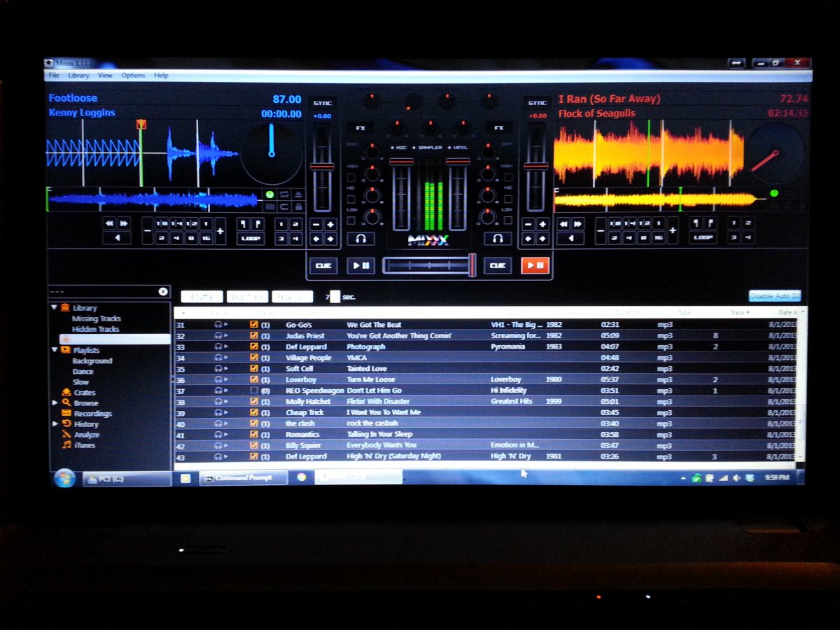The image size is (840, 630).
Task: Clear the library search box
Action: pyautogui.click(x=163, y=291)
